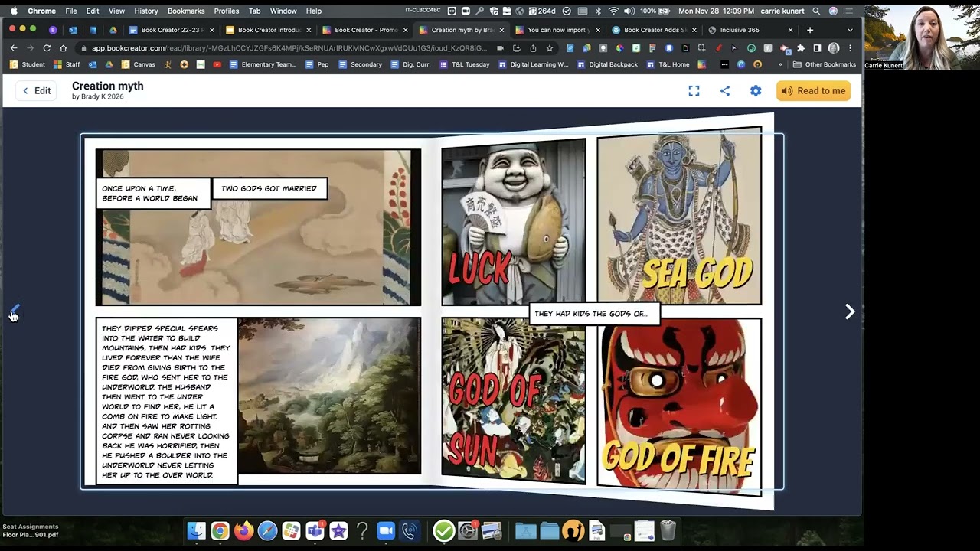The height and width of the screenshot is (551, 980).
Task: Open the T&L Home bookmark
Action: coord(668,64)
